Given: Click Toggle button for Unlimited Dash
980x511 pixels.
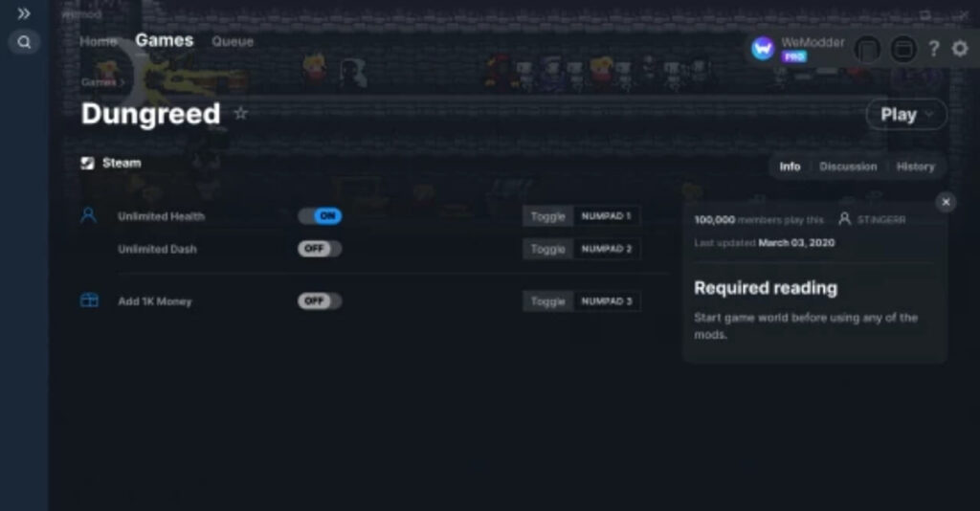Looking at the screenshot, I should (x=547, y=249).
